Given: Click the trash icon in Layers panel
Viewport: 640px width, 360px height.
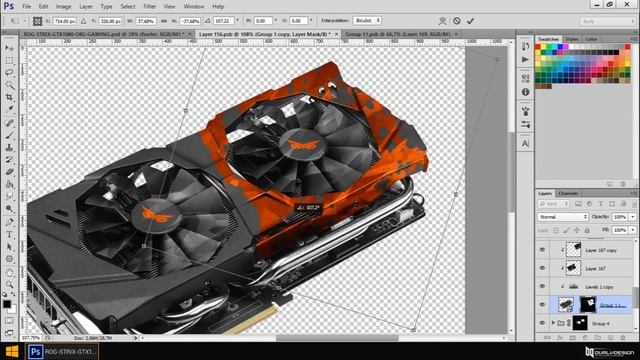Looking at the screenshot, I should click(623, 338).
